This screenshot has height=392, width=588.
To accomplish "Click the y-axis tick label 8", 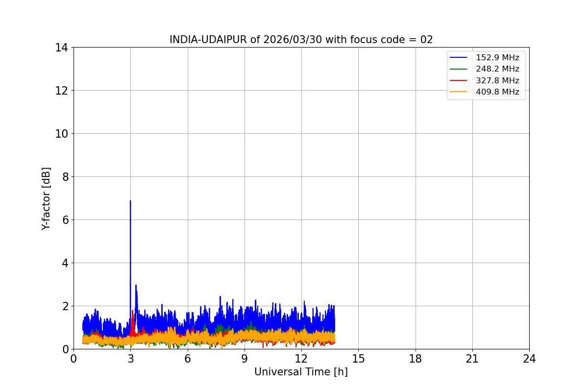I will point(64,177).
